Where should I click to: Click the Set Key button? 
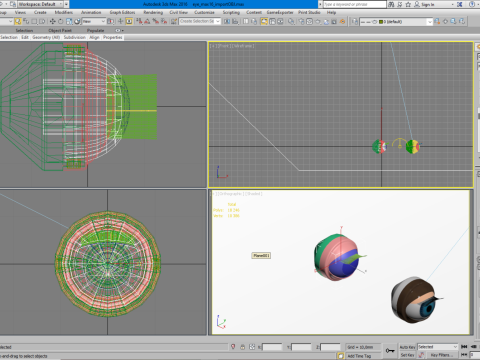[407, 355]
